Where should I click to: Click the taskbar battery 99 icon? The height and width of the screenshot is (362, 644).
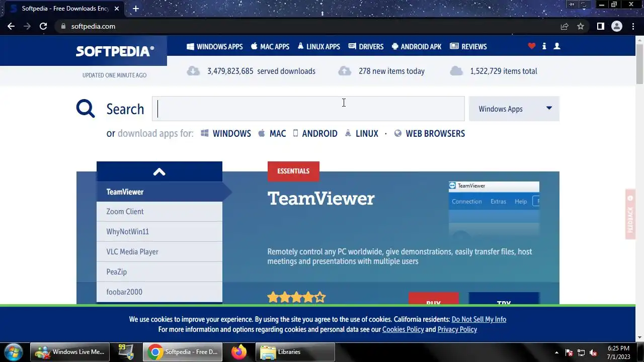click(x=125, y=351)
